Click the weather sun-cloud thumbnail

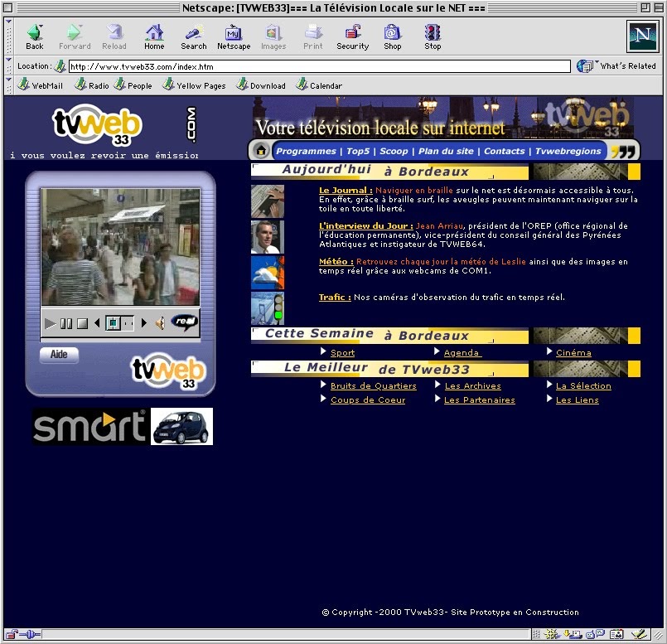tap(268, 273)
